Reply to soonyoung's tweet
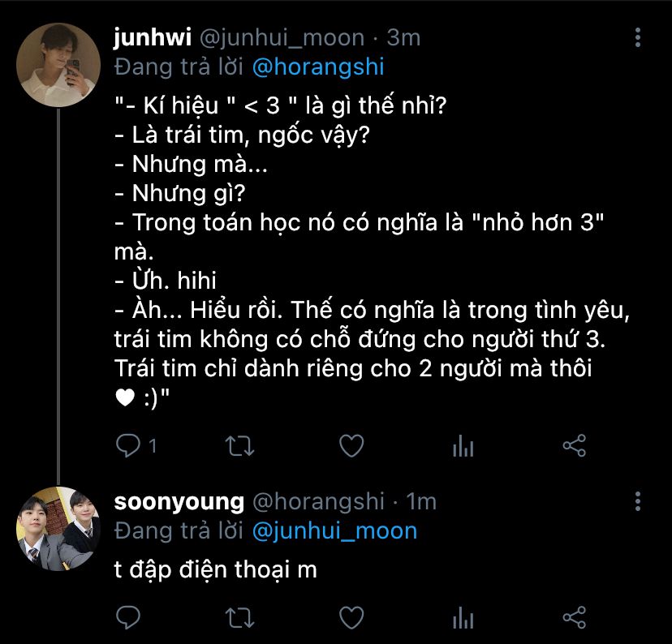Viewport: 672px width, 644px height. [x=128, y=616]
